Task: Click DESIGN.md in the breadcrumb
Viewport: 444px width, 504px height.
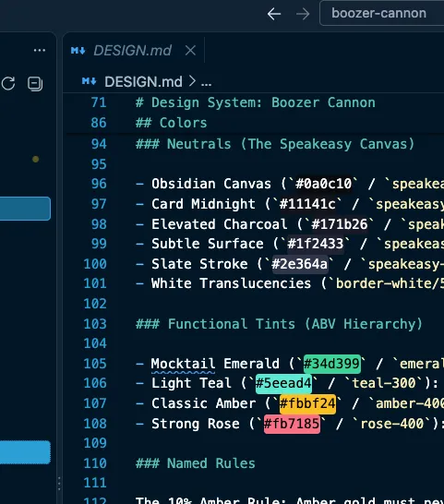Action: [x=143, y=81]
